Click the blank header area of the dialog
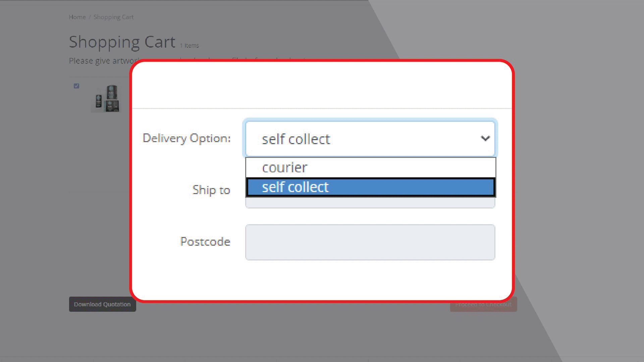Image resolution: width=644 pixels, height=362 pixels. tap(322, 85)
